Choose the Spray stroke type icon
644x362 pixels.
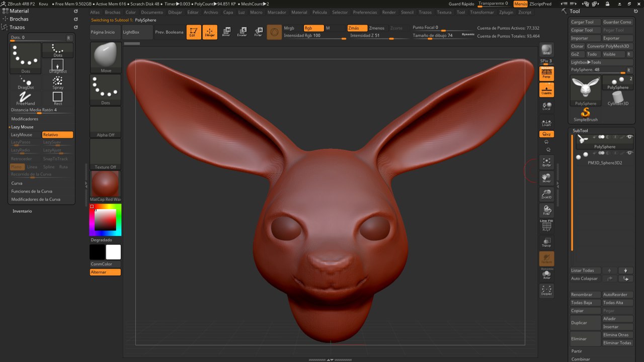(x=58, y=81)
